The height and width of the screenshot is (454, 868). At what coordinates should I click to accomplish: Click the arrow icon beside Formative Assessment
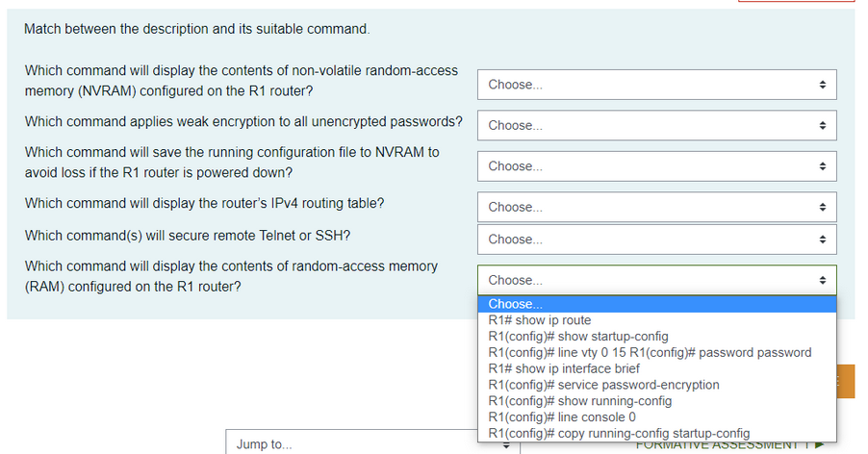point(819,445)
